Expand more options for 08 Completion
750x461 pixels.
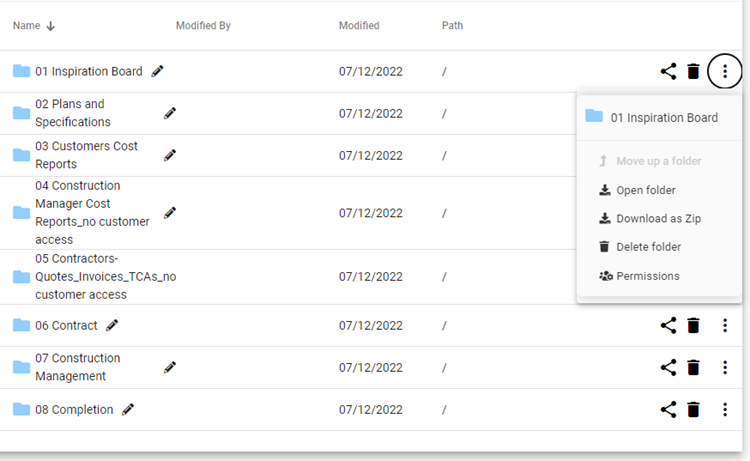click(724, 409)
